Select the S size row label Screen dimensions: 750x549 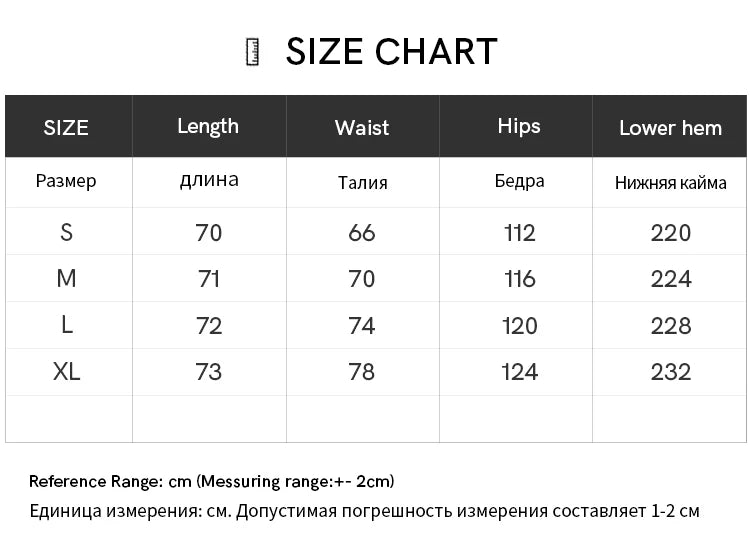tap(67, 233)
